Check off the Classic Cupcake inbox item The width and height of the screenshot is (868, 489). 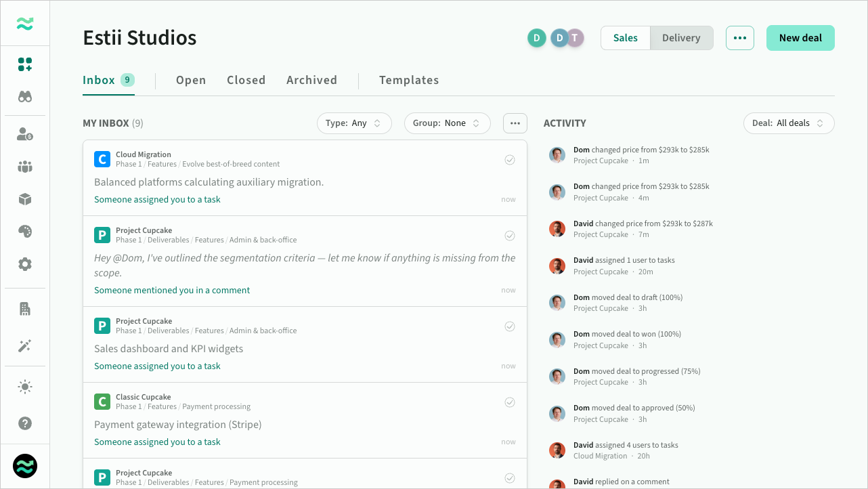click(510, 402)
